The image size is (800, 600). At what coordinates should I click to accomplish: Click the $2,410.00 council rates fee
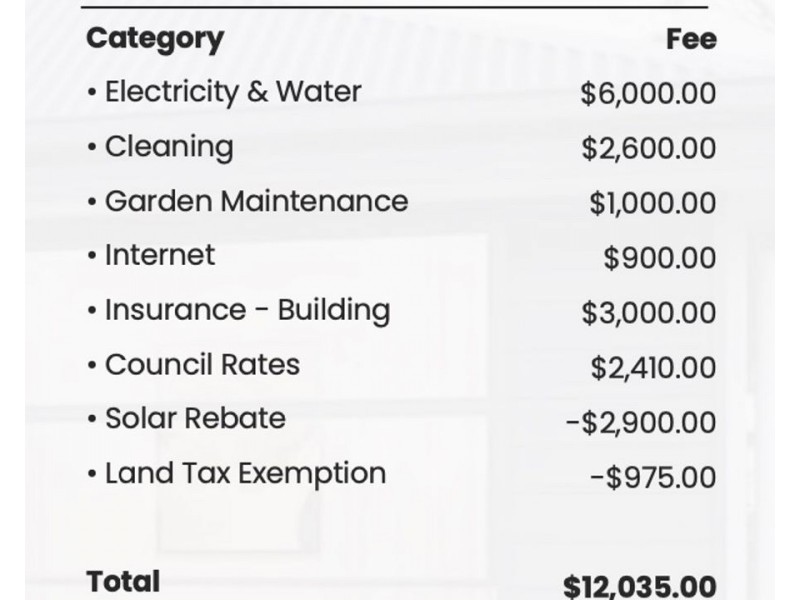pos(652,368)
